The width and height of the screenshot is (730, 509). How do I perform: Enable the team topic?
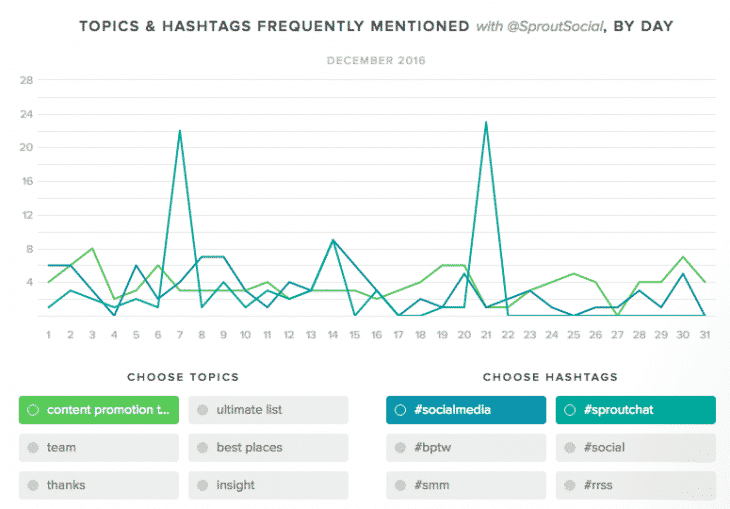[x=98, y=448]
